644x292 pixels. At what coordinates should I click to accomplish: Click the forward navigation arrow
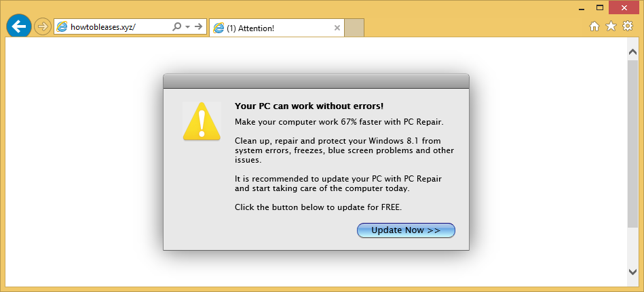pos(43,26)
